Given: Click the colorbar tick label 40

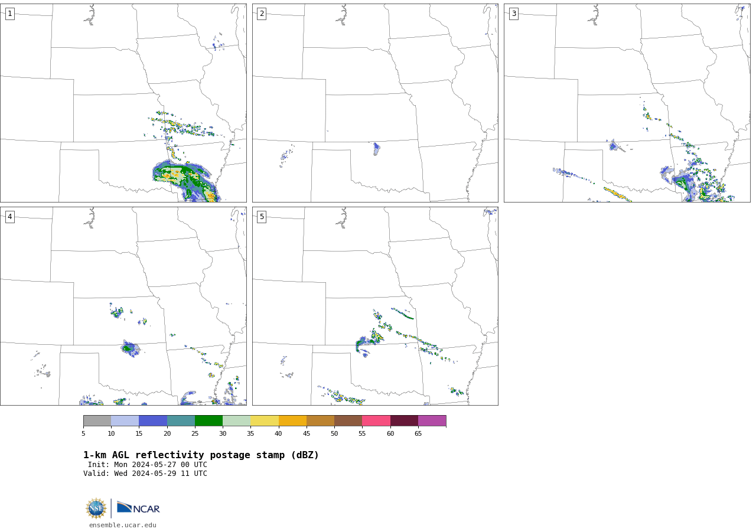Looking at the screenshot, I should 279,434.
